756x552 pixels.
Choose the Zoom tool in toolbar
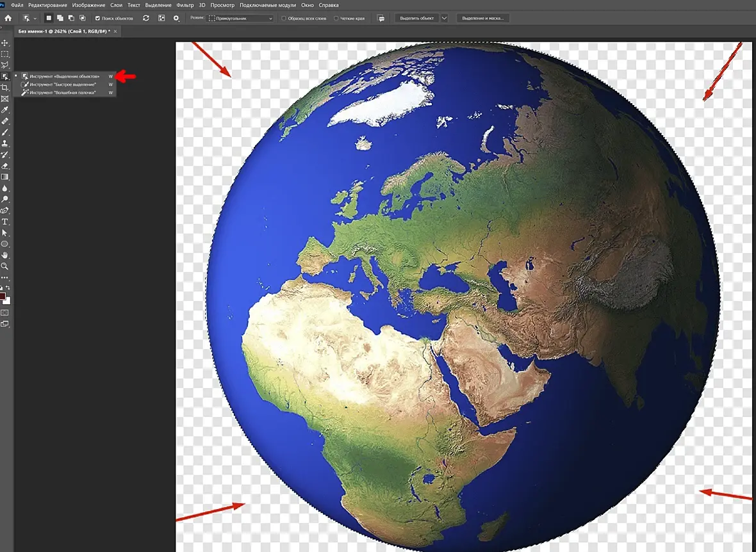pos(4,266)
